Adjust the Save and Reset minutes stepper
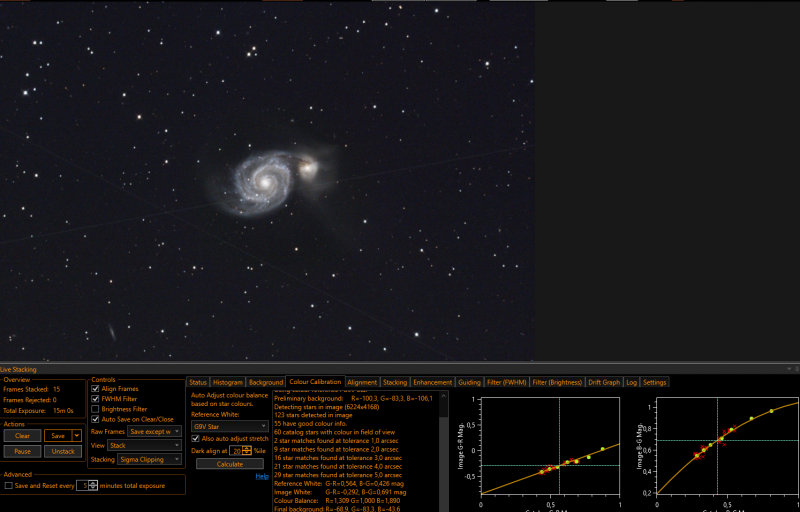This screenshot has height=512, width=800. (x=93, y=485)
